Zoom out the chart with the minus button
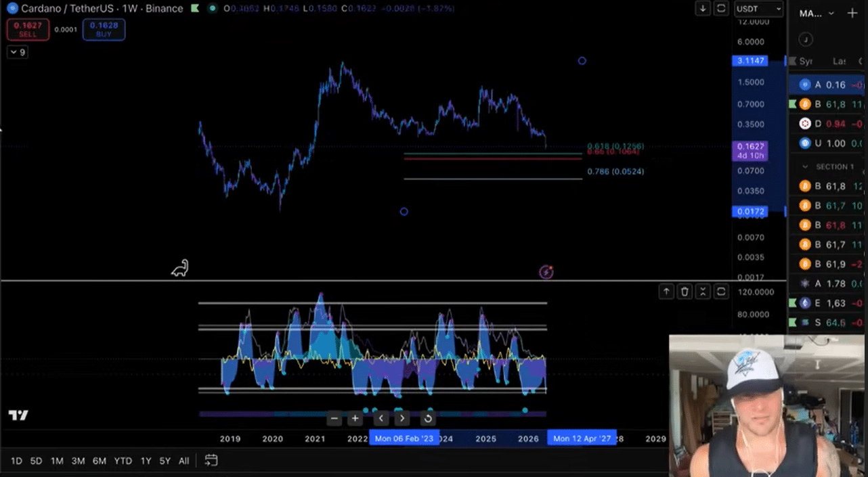 pos(334,418)
